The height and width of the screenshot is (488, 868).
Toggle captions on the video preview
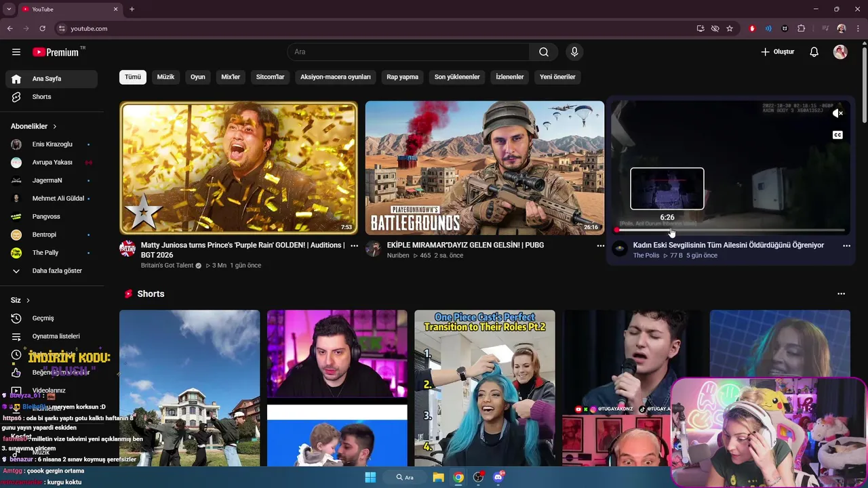(837, 135)
